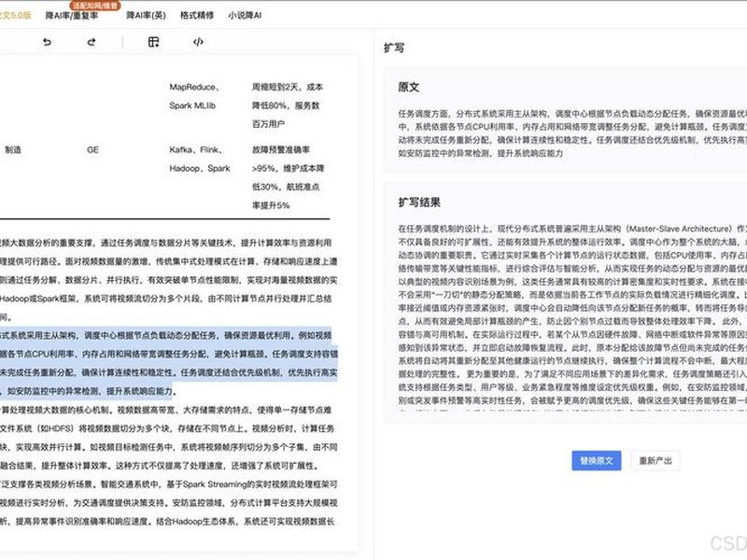747x560 pixels.
Task: Click the 降低80%，服务数 cell text
Action: click(286, 105)
